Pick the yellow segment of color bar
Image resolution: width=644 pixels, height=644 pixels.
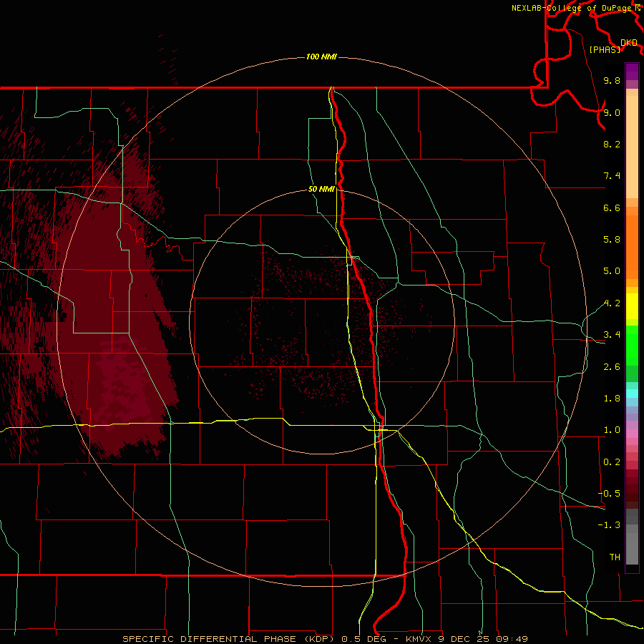[632, 306]
